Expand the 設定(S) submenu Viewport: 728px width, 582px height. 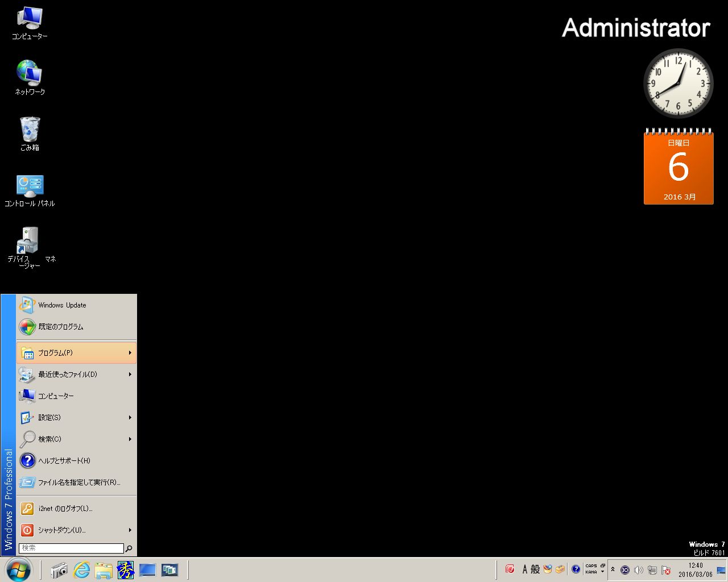click(x=76, y=418)
